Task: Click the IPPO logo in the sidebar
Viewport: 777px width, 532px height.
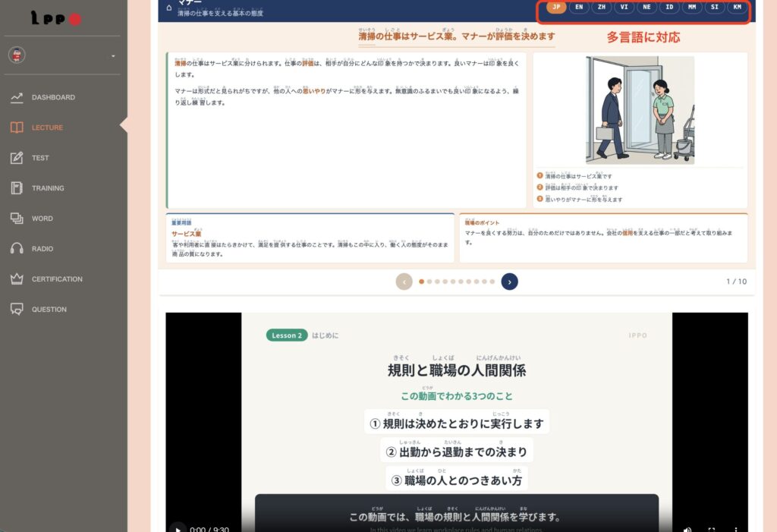Action: pos(55,18)
